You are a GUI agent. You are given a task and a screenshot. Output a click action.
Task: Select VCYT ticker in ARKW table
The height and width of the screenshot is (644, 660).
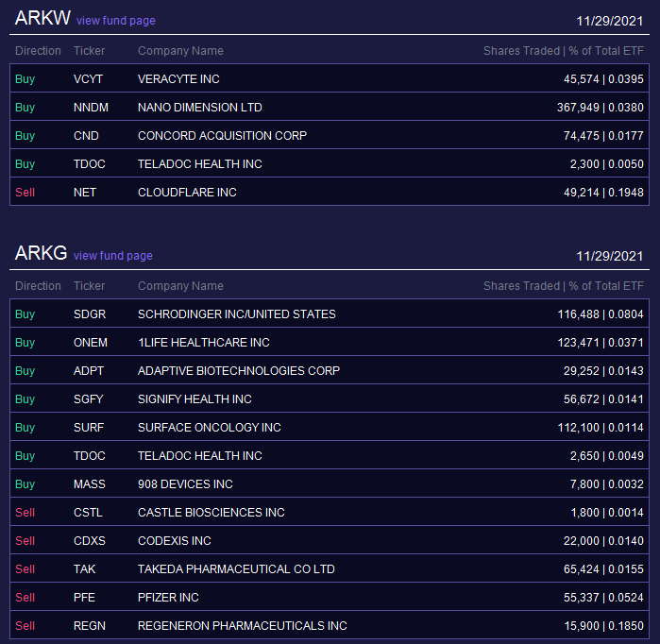pos(88,78)
